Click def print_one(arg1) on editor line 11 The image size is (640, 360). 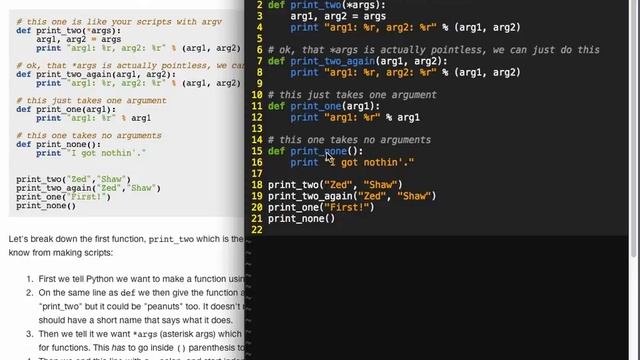(x=324, y=106)
